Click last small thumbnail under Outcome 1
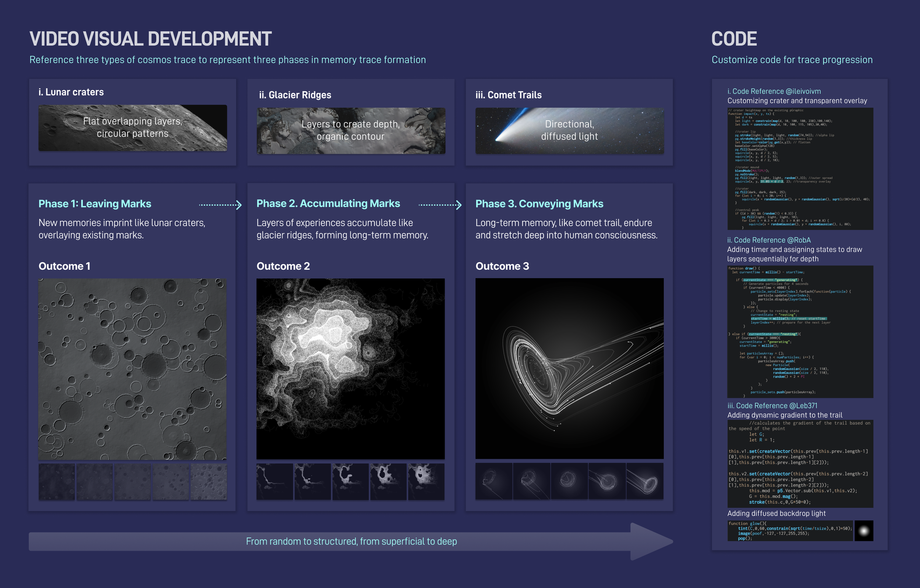 [x=209, y=481]
